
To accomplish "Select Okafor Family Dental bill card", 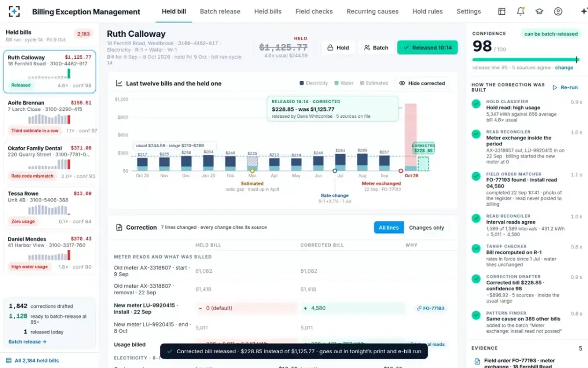I will 49,163.
